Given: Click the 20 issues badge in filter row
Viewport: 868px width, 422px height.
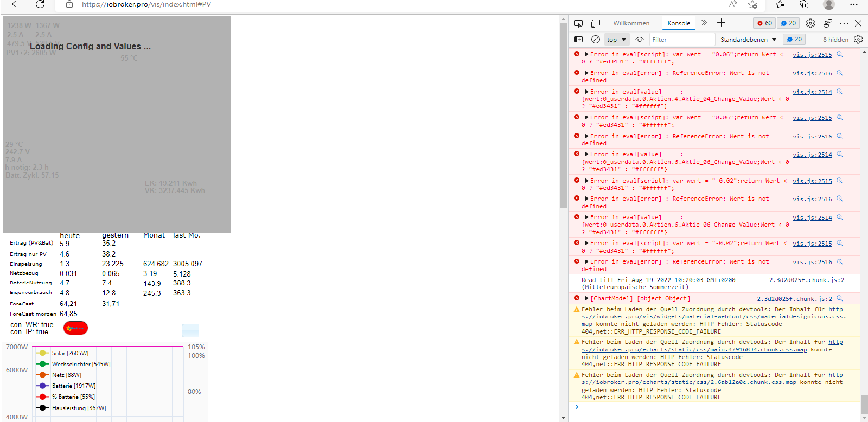Looking at the screenshot, I should coord(794,40).
